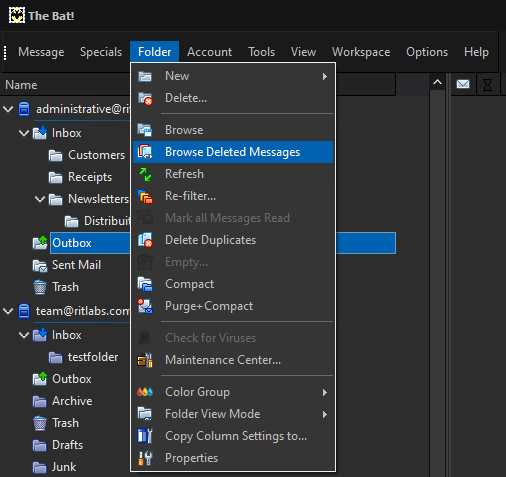This screenshot has height=477, width=506.
Task: Click the Compact folder icon
Action: tap(145, 284)
